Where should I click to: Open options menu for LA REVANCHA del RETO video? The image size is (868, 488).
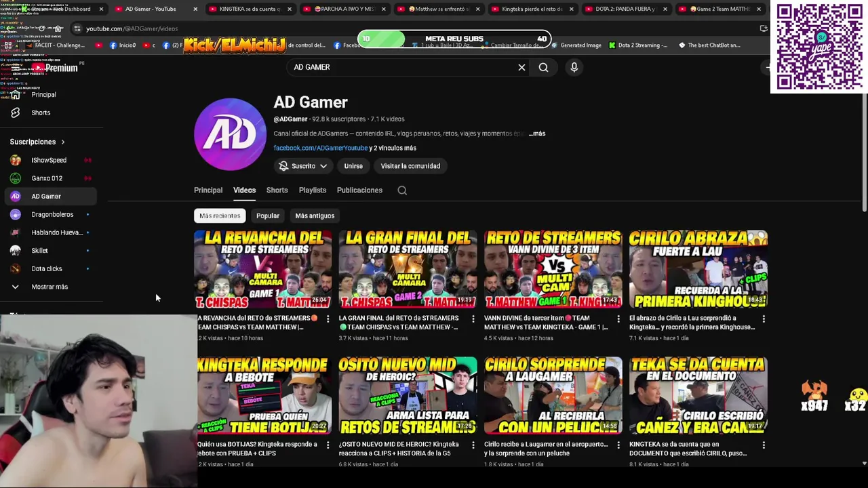(x=328, y=319)
